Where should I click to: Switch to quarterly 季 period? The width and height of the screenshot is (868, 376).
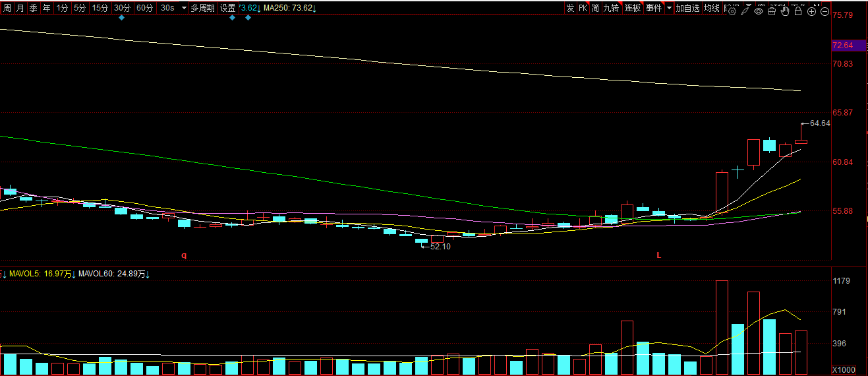[x=33, y=8]
